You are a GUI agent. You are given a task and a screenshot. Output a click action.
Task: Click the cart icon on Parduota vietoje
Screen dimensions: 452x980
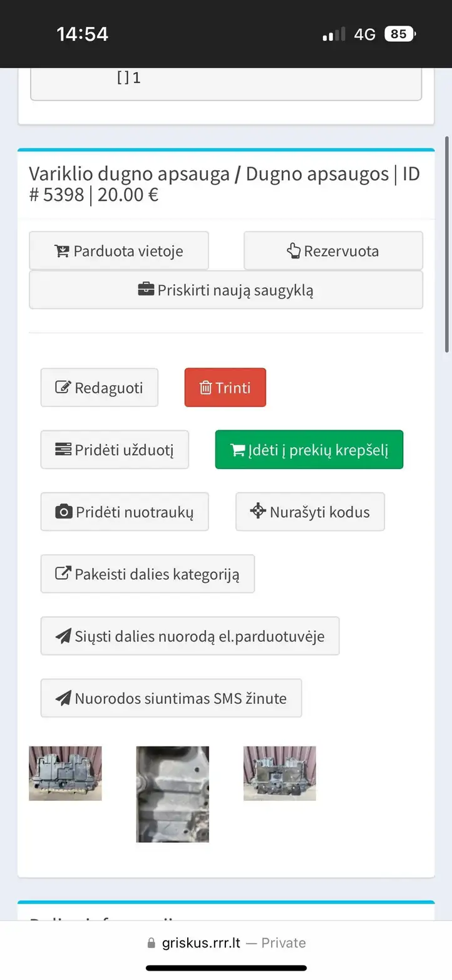62,251
